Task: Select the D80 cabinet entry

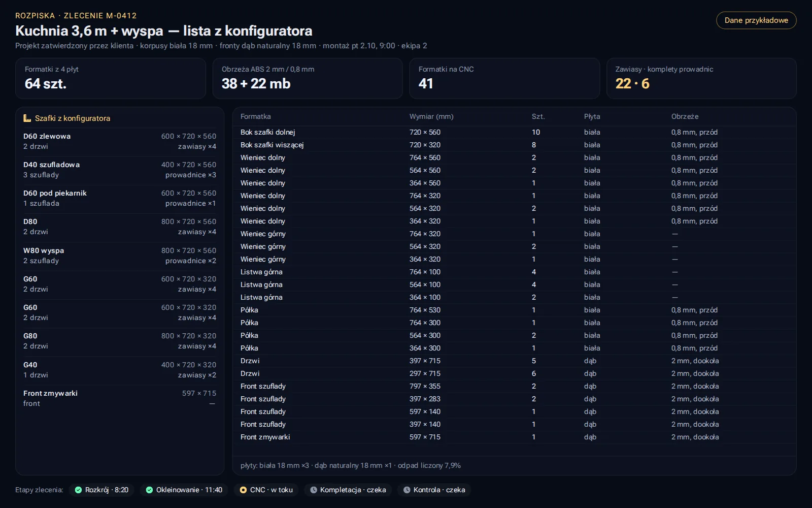Action: [x=120, y=227]
